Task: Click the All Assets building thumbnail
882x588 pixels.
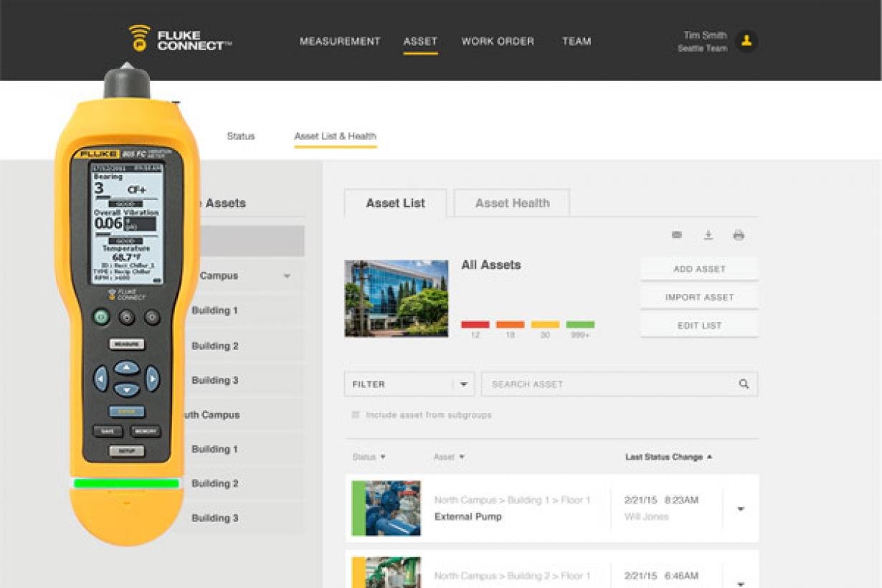Action: coord(397,298)
